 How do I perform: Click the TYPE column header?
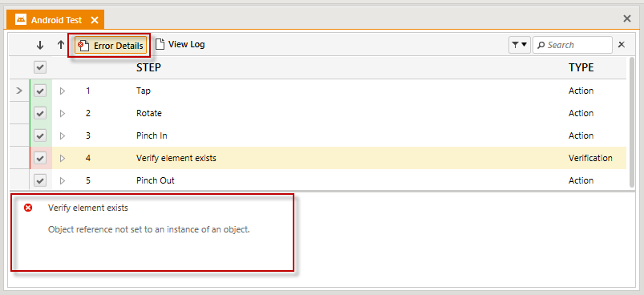(x=581, y=67)
